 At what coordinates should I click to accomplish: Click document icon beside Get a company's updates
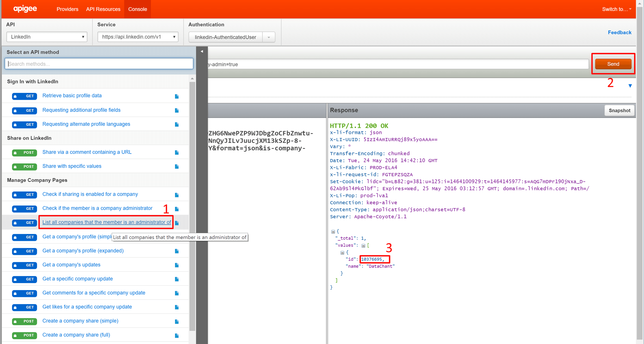click(x=177, y=265)
